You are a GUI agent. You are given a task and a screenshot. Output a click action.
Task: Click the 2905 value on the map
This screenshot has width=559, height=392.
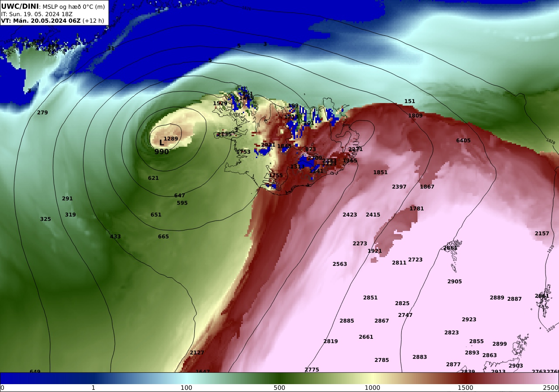coord(455,282)
